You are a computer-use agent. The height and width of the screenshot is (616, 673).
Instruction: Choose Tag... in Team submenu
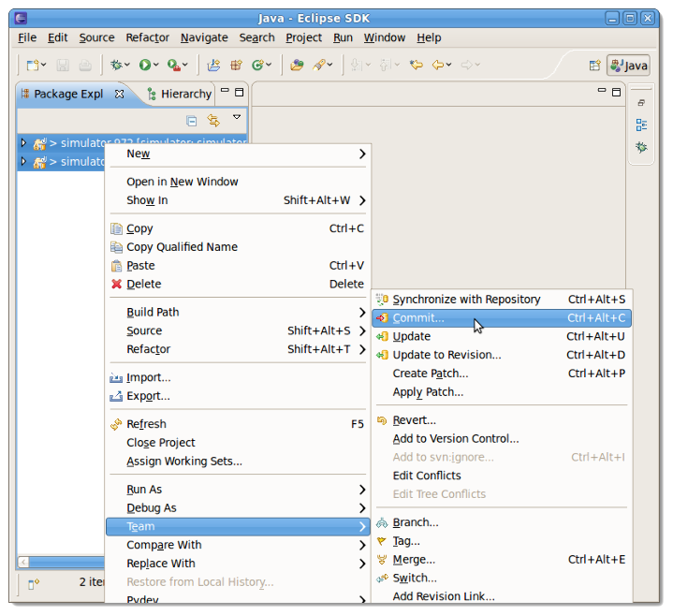coord(502,541)
